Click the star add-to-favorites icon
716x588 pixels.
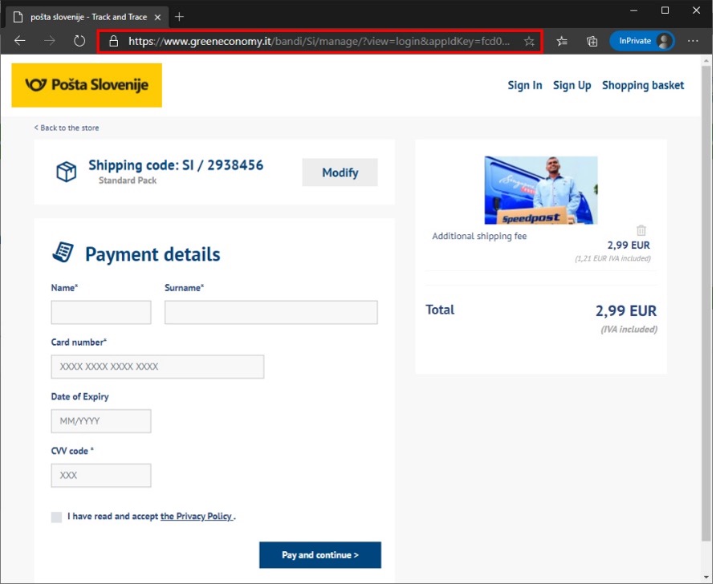(x=529, y=41)
